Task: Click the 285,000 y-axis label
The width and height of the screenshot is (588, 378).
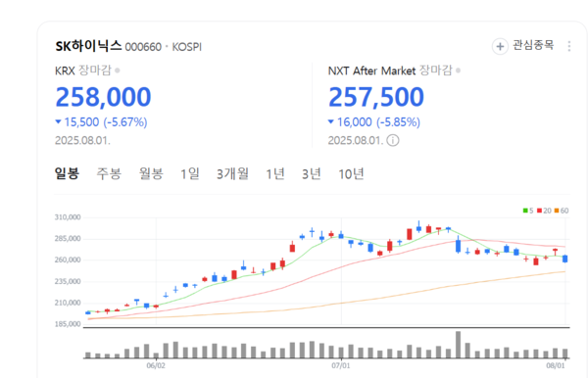Action: [68, 239]
